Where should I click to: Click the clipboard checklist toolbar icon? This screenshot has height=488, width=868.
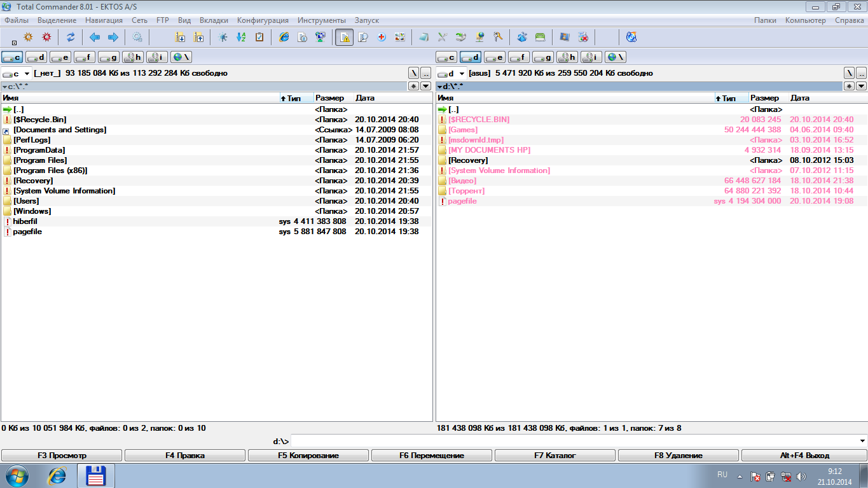(x=259, y=37)
